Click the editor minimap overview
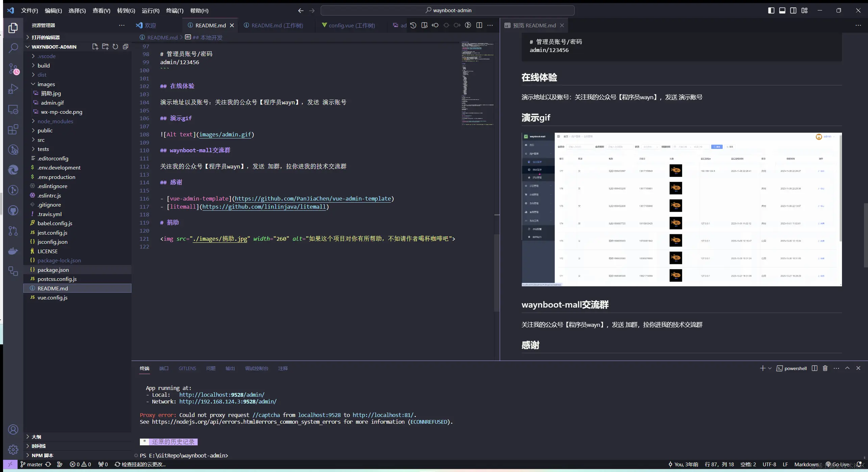 [x=478, y=83]
